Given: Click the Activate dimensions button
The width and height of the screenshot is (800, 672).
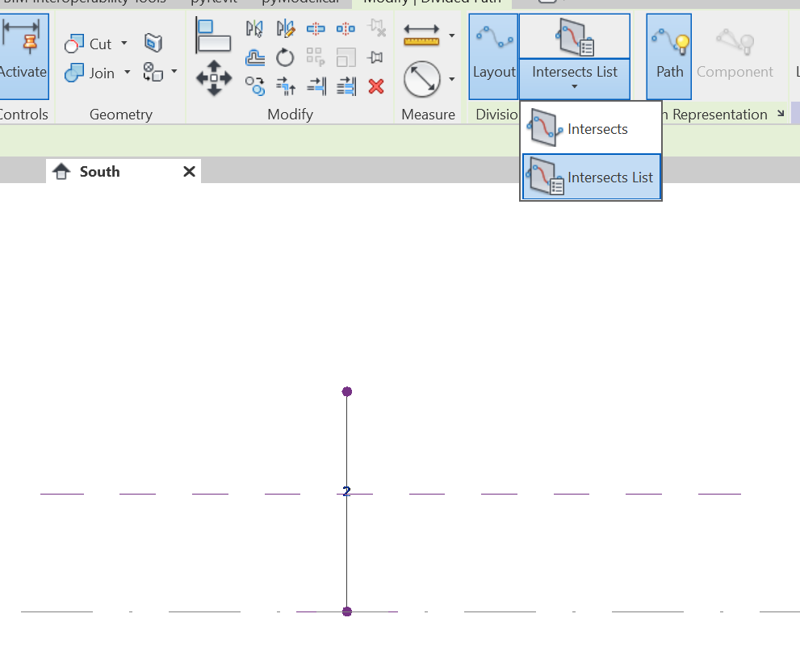Looking at the screenshot, I should [23, 56].
